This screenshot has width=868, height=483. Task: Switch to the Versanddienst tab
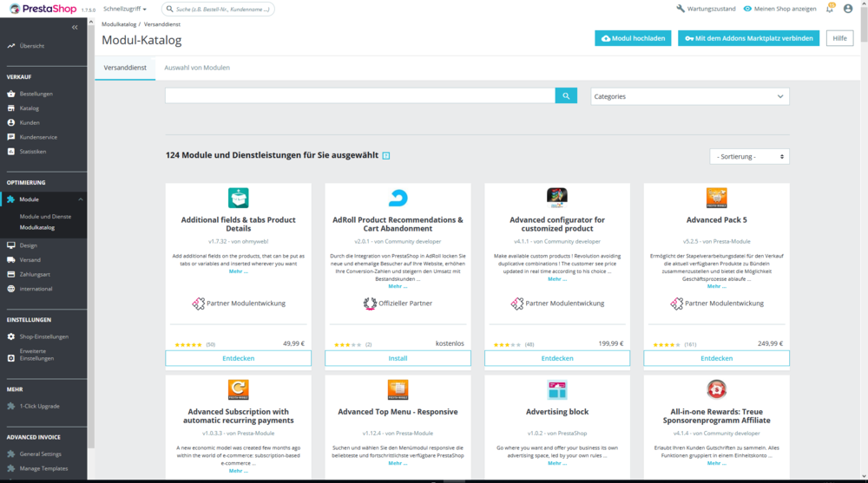[x=125, y=68]
